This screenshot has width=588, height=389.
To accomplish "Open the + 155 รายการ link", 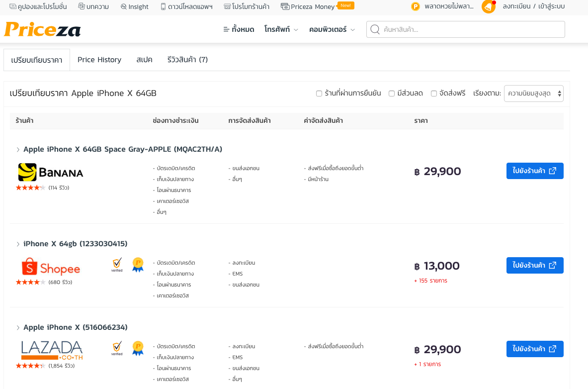I will tap(430, 281).
